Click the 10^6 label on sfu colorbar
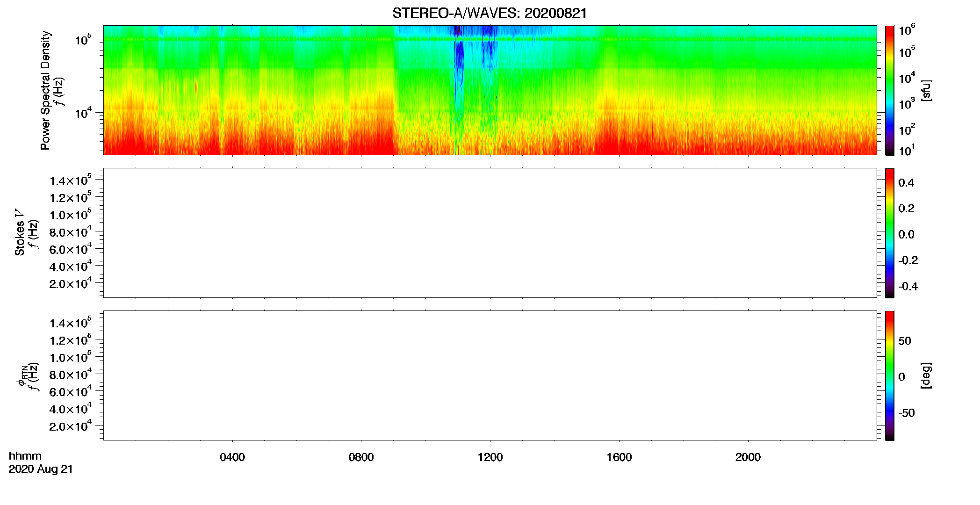This screenshot has width=980, height=505. (907, 30)
